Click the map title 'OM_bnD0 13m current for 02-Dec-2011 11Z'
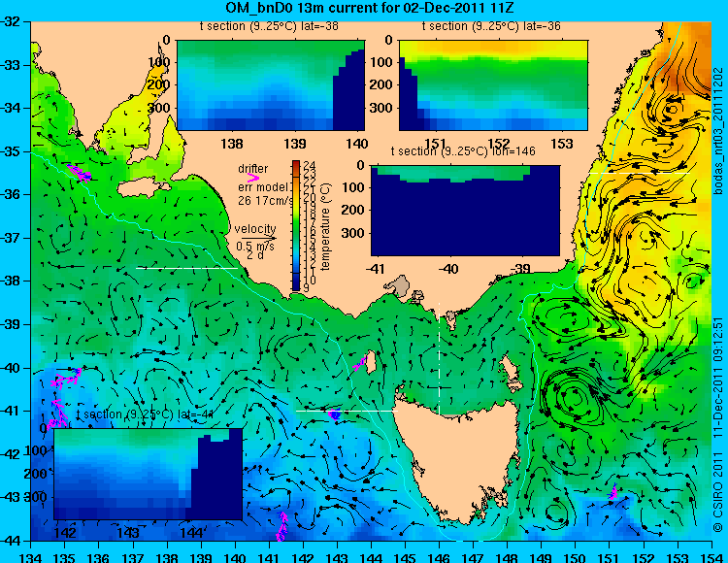The height and width of the screenshot is (563, 728). tap(370, 8)
